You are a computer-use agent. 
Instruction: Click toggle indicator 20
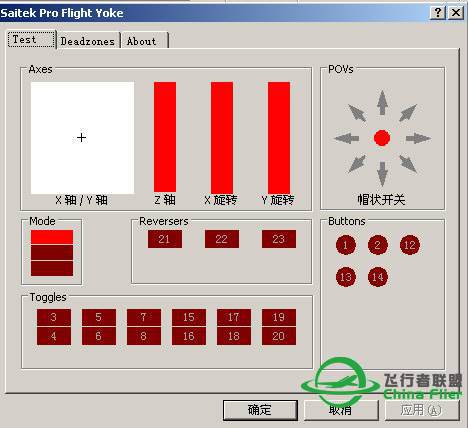pyautogui.click(x=279, y=336)
